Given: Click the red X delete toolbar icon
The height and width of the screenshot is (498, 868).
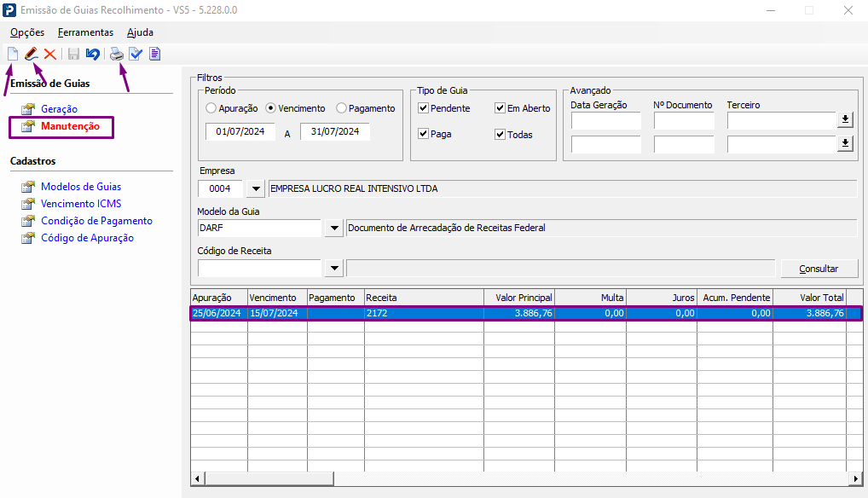Looking at the screenshot, I should [49, 54].
